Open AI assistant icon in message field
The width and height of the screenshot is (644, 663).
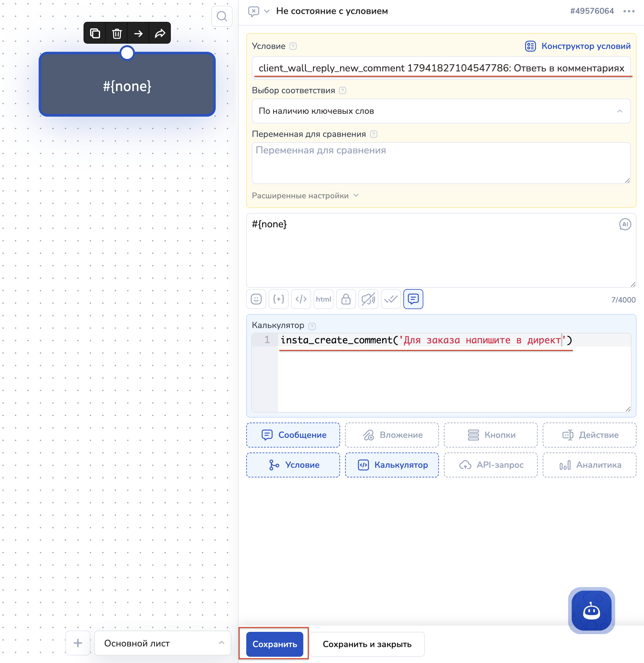pyautogui.click(x=625, y=225)
